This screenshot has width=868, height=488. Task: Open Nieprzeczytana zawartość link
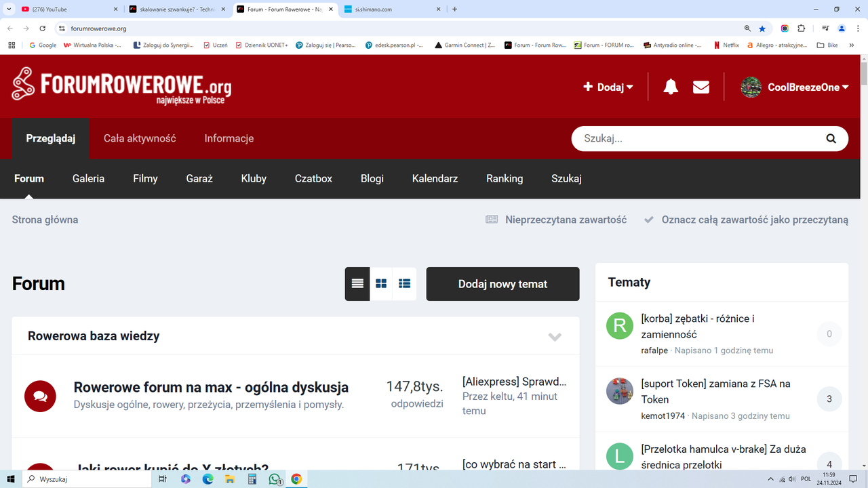pyautogui.click(x=556, y=220)
